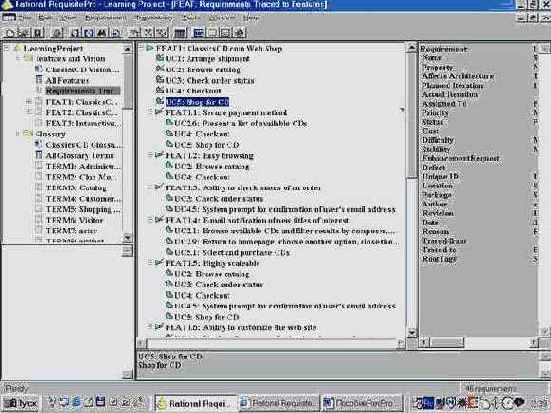Viewport: 551px width, 413px height.
Task: Click the grid table icon in toolbar
Action: coord(180,33)
